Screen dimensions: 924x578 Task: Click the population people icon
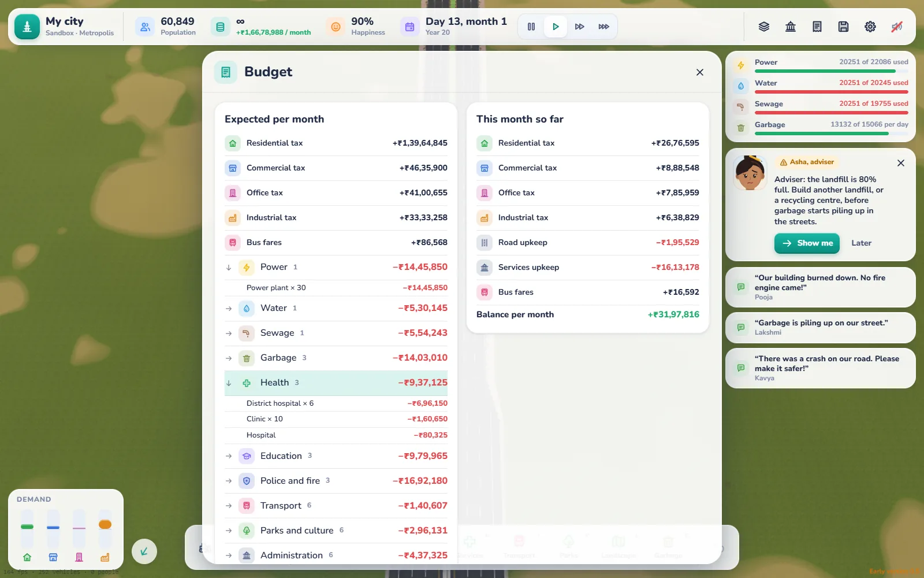tap(145, 27)
